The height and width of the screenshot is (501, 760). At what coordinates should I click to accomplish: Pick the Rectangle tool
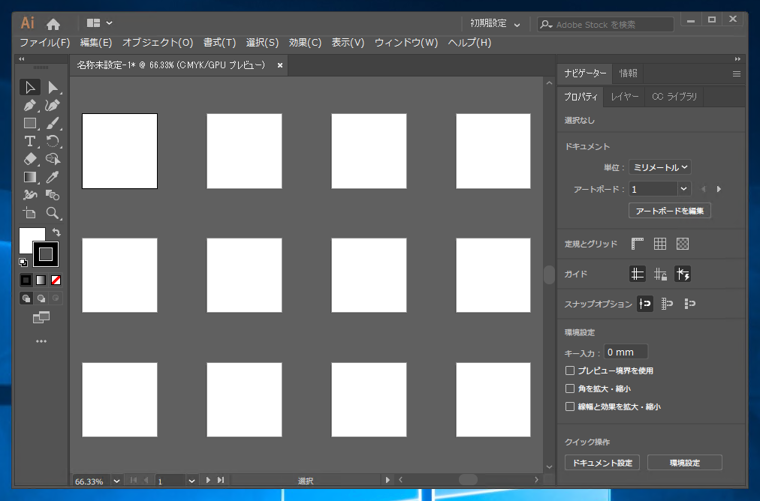click(x=30, y=124)
